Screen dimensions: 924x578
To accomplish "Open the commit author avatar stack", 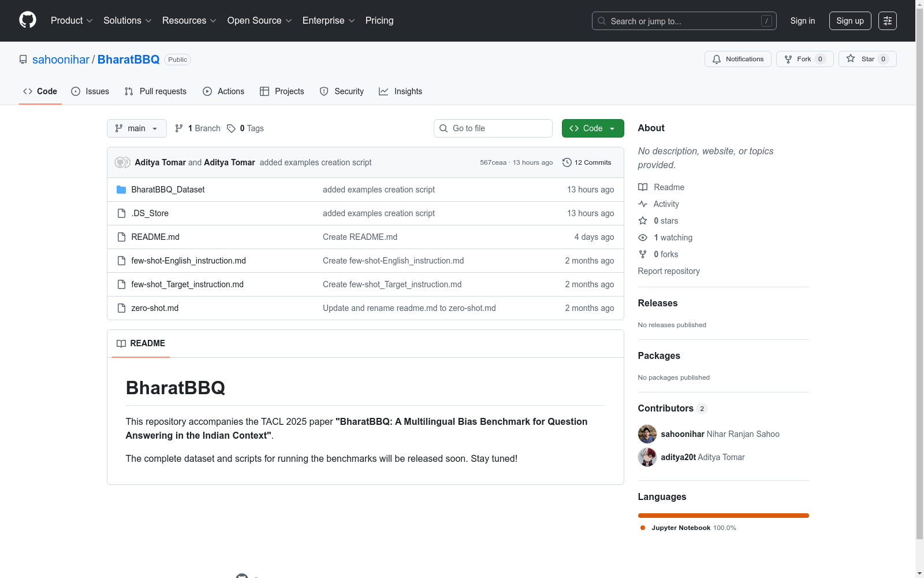I will 122,162.
